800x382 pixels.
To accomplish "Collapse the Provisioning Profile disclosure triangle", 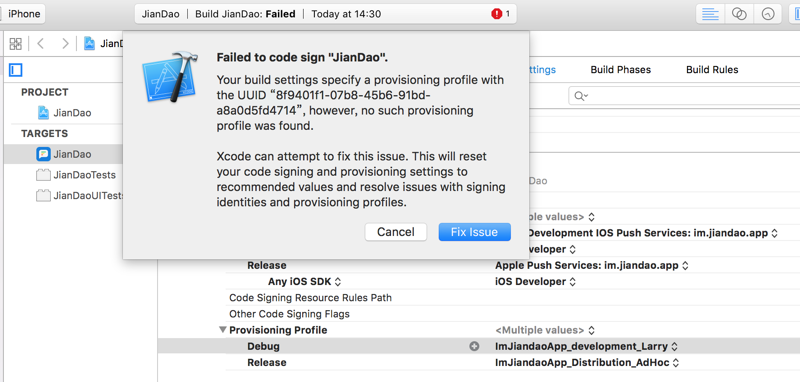I will [222, 330].
